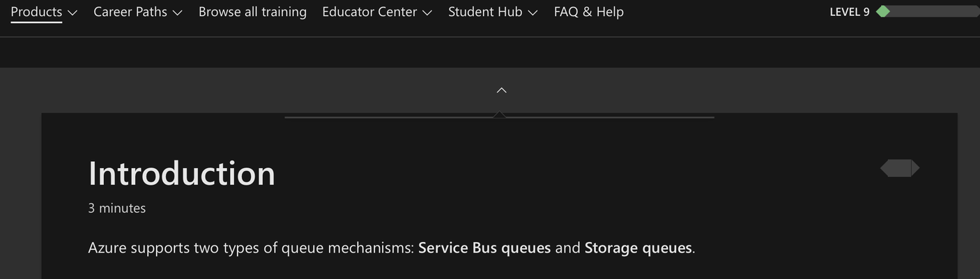Open the Student Hub menu

pyautogui.click(x=493, y=12)
